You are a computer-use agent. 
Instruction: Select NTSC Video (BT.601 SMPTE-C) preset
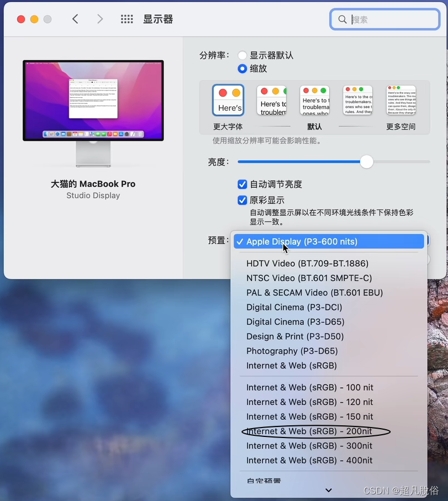(x=329, y=278)
